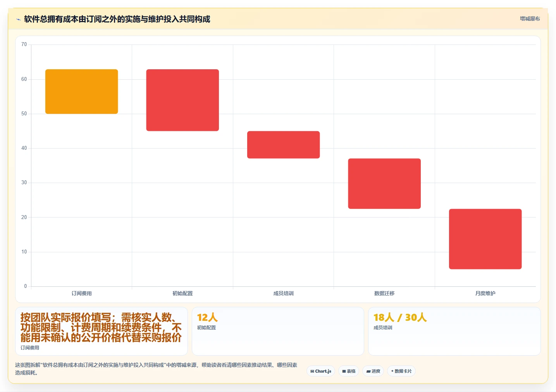
Task: Click the Chart.js tag
Action: pos(321,371)
